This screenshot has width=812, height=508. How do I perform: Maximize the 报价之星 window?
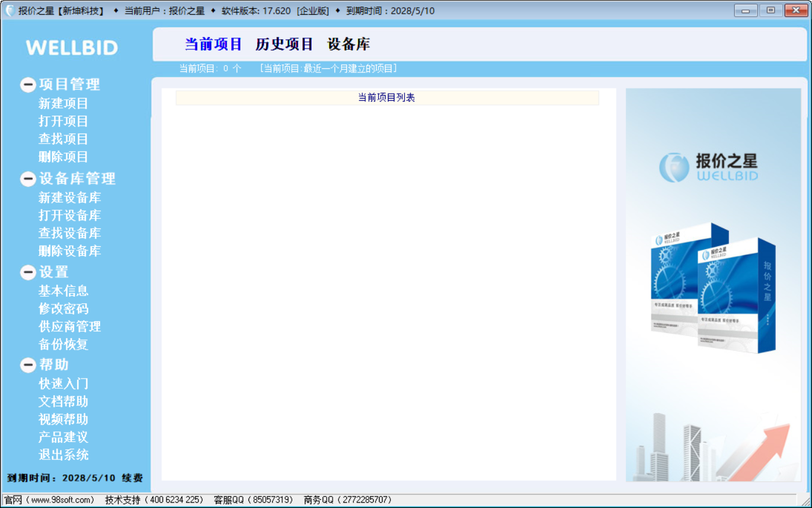(x=770, y=10)
